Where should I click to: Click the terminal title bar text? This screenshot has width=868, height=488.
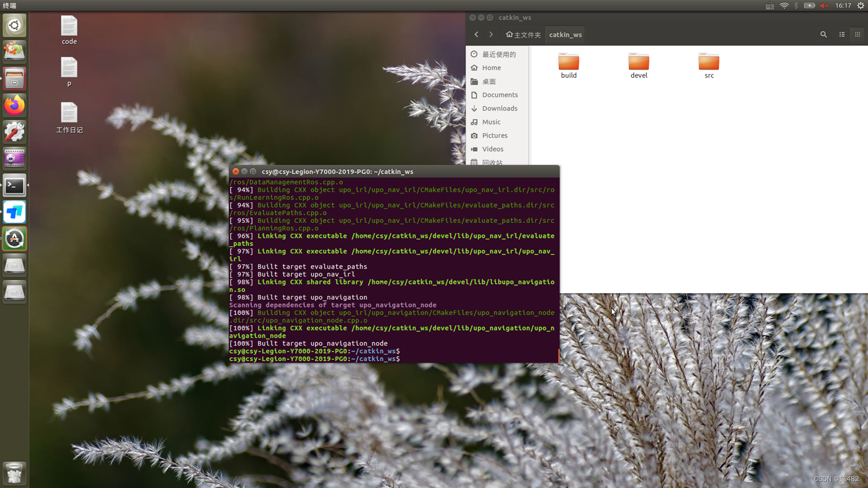coord(337,171)
